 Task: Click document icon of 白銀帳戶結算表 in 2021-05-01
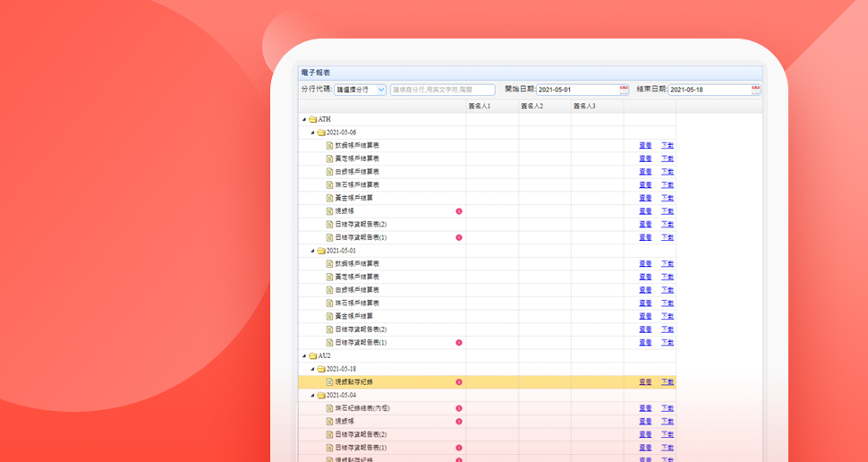(330, 290)
